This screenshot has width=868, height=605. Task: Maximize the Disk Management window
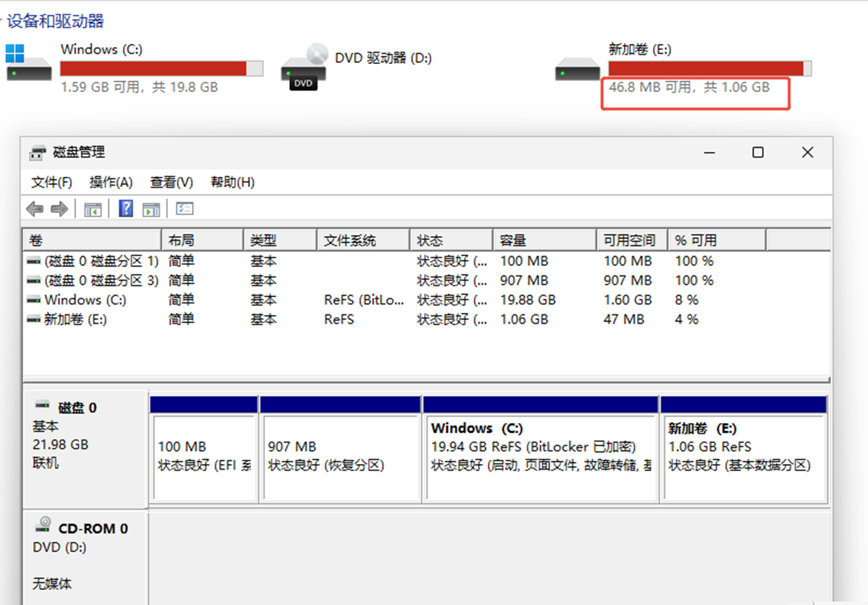758,153
